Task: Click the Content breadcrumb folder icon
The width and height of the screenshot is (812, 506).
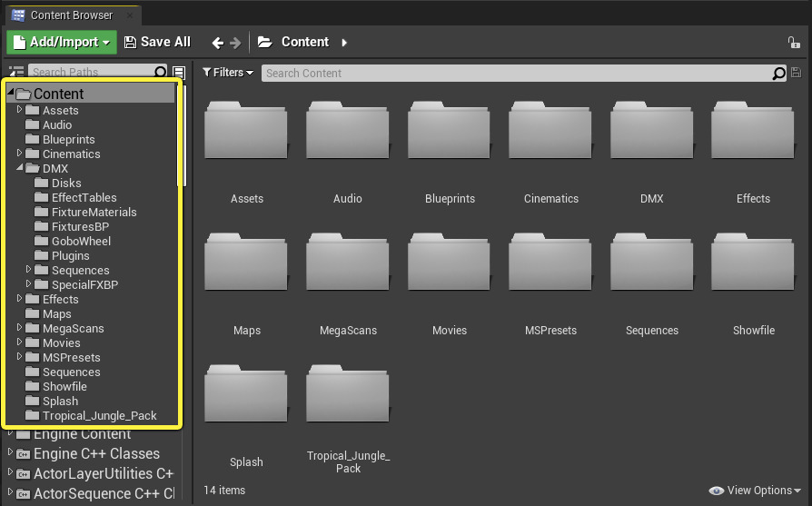Action: tap(265, 42)
